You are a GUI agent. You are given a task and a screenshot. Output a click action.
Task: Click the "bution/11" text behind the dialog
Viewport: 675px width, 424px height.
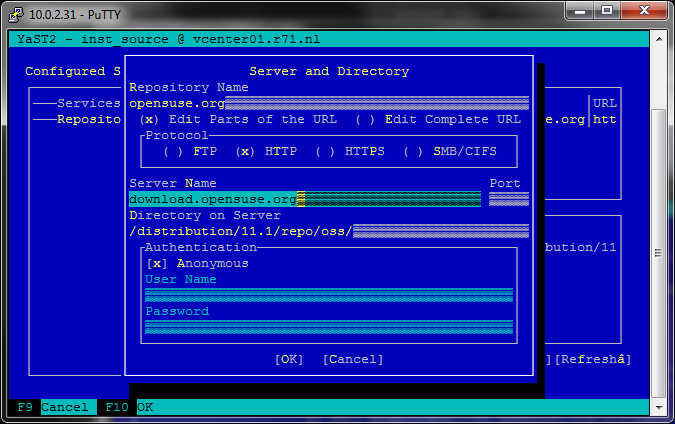(581, 248)
